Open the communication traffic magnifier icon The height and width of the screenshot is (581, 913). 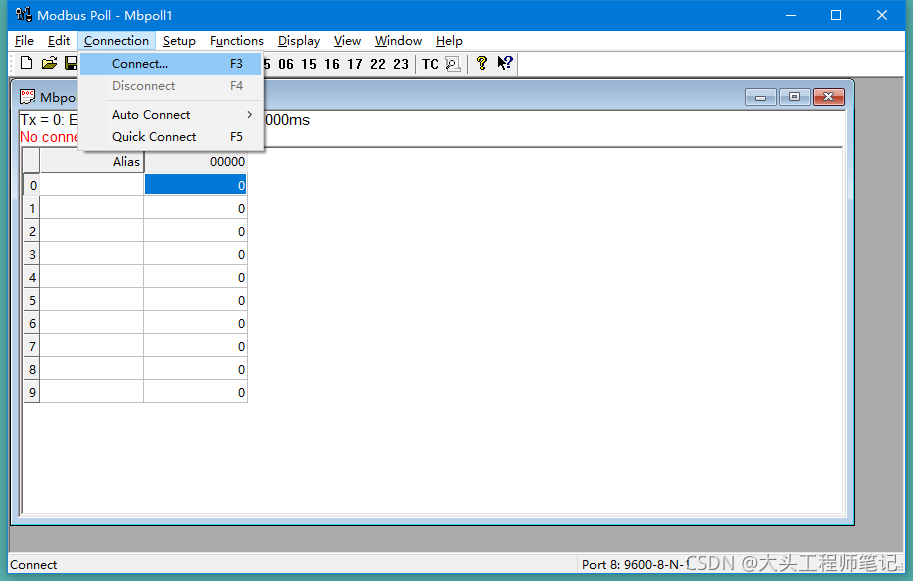pos(453,64)
